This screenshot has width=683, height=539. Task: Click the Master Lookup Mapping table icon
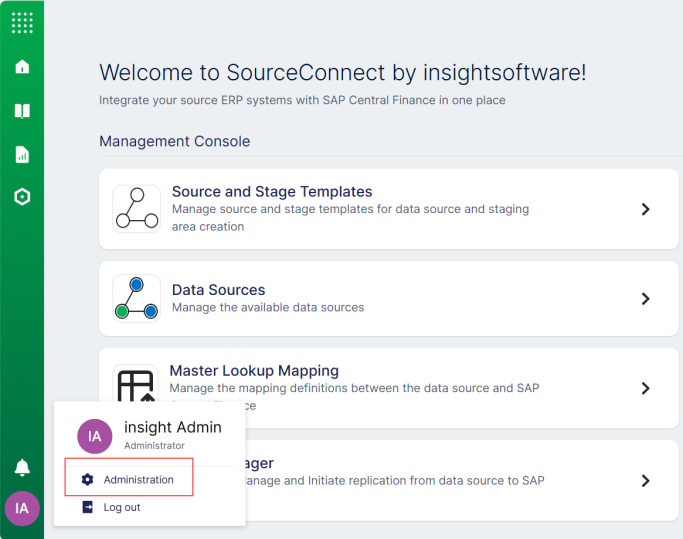tap(136, 384)
